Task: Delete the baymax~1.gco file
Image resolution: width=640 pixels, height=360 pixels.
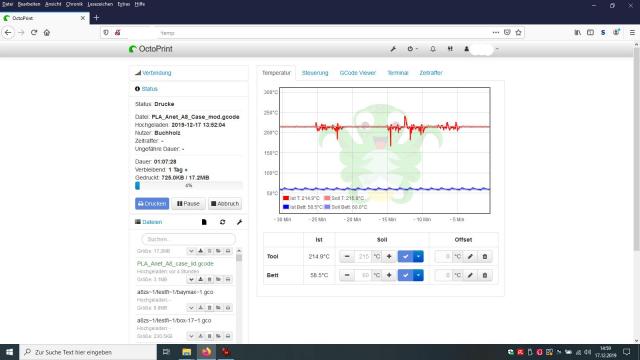Action: tap(209, 308)
